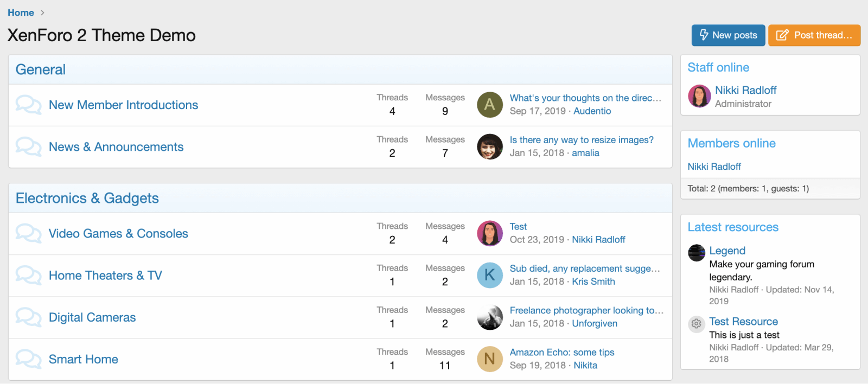Click Nikki Radloff's avatar in Staff online
The height and width of the screenshot is (384, 868).
pos(699,96)
